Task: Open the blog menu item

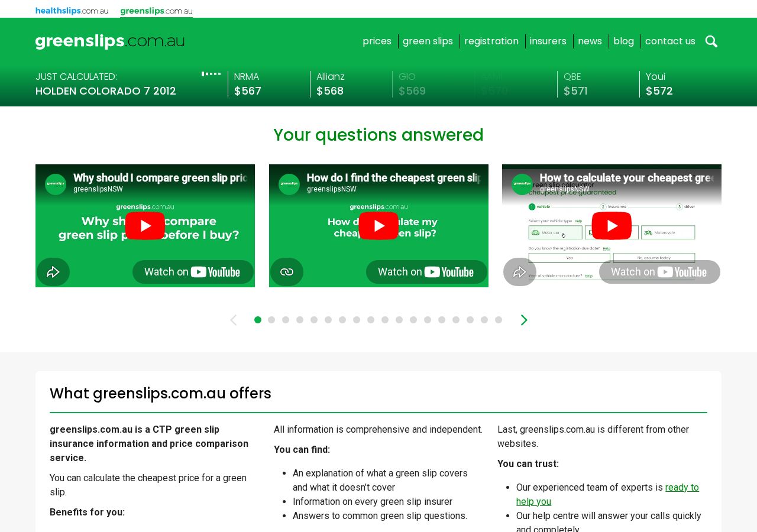Action: (x=623, y=41)
